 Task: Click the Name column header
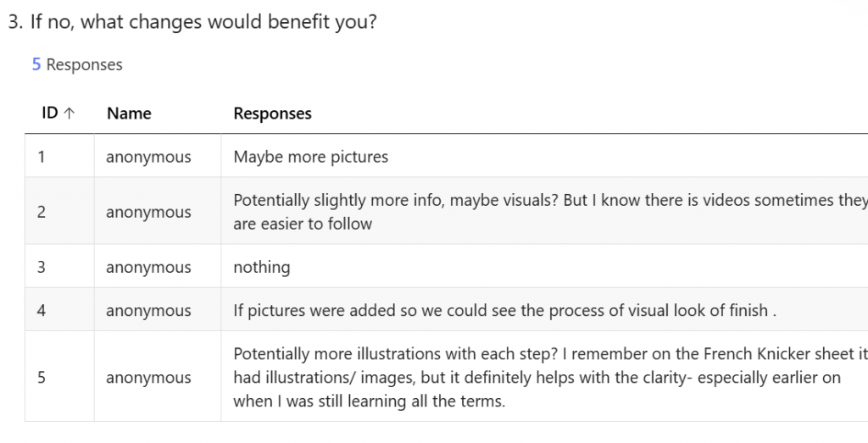pyautogui.click(x=129, y=114)
